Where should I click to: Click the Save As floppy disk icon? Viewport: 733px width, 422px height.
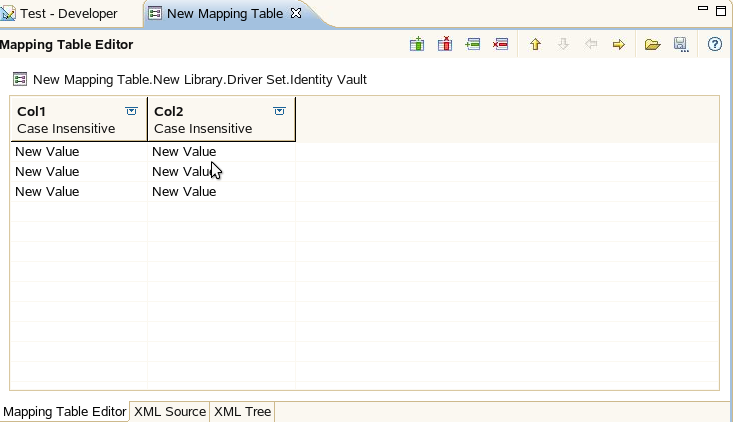[x=681, y=44]
